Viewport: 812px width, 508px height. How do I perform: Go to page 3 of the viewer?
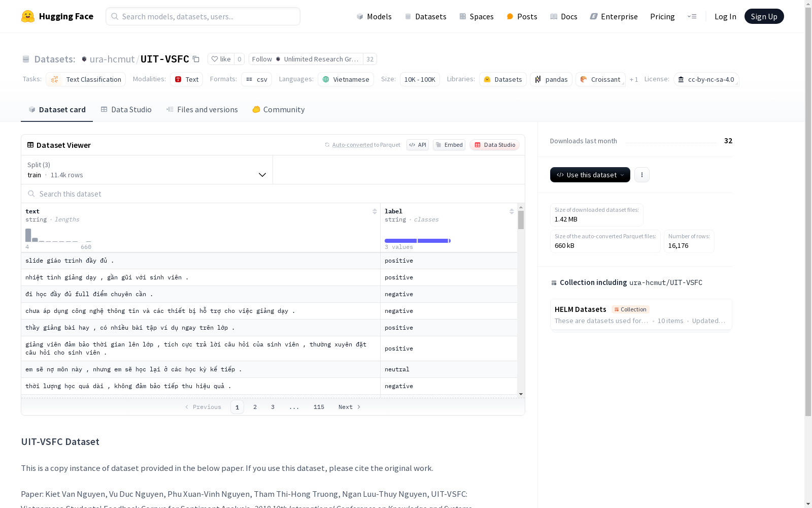[x=273, y=407]
